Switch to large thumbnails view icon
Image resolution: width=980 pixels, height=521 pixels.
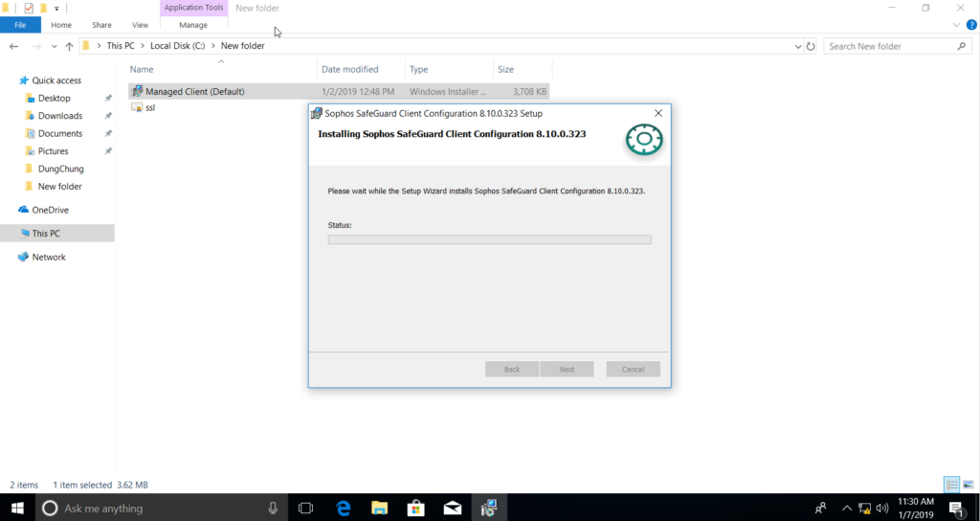pyautogui.click(x=969, y=485)
